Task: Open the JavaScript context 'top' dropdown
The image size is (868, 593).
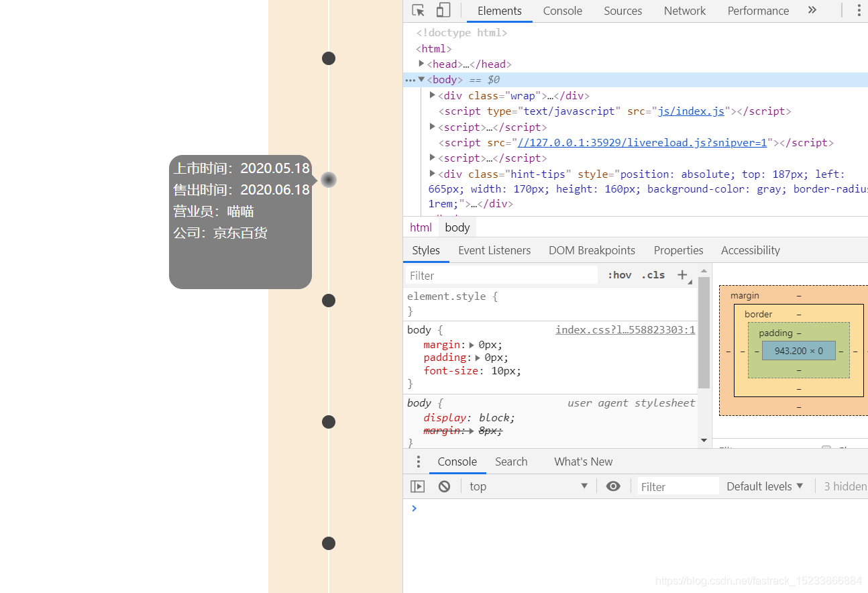Action: click(529, 486)
